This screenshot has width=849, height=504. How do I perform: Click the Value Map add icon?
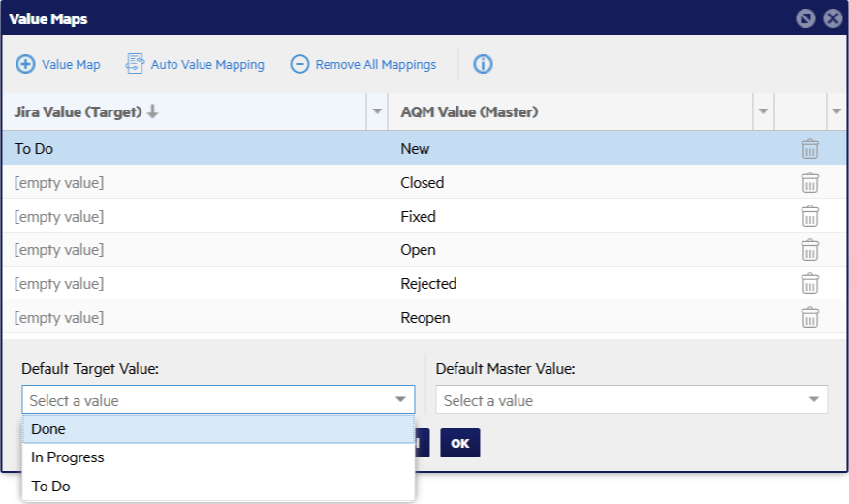(26, 65)
